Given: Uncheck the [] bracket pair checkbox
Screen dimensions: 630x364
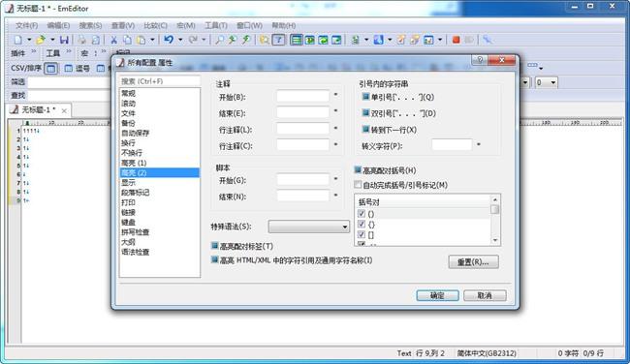Looking at the screenshot, I should (362, 234).
